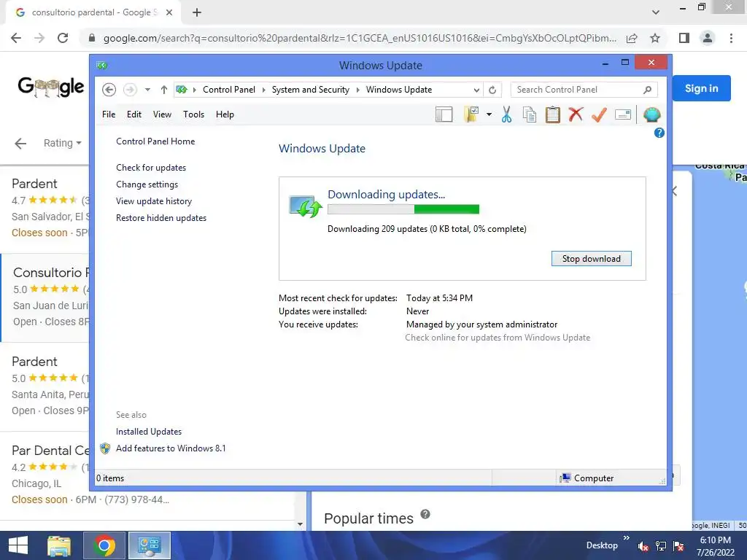Open a new Chrome tab
The width and height of the screenshot is (747, 560).
coord(197,12)
